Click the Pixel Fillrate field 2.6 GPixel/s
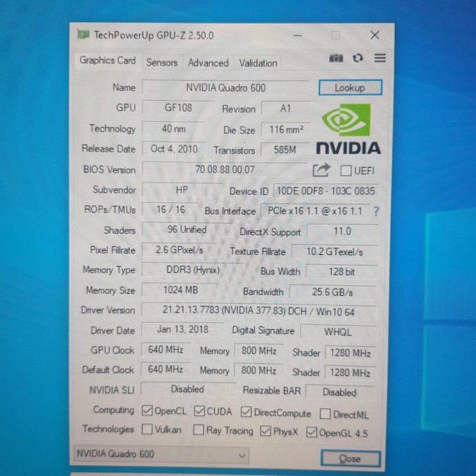 [180, 250]
